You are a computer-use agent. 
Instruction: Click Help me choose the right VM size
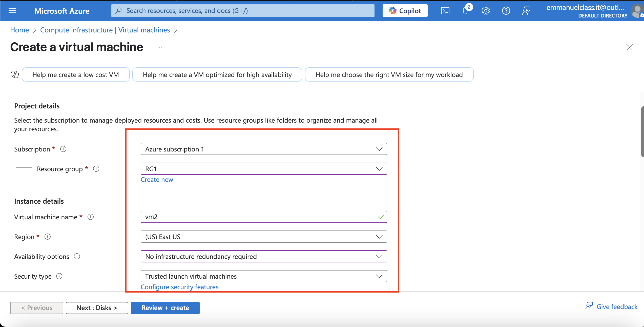coord(389,74)
